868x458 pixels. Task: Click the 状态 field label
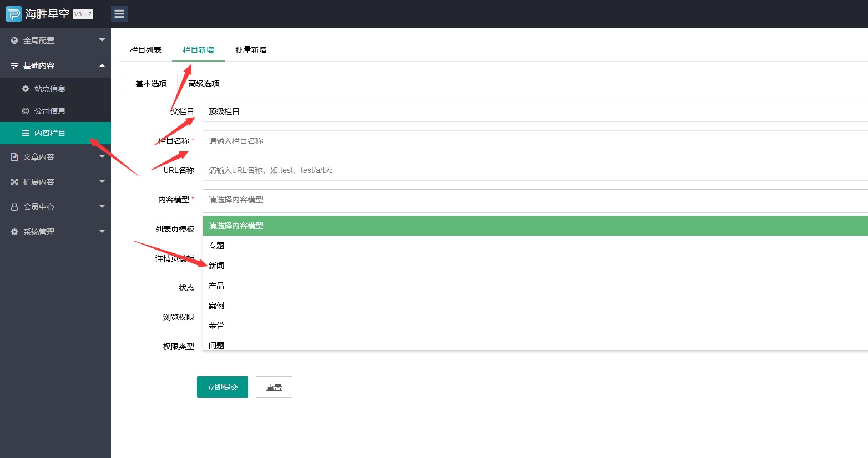click(x=186, y=288)
